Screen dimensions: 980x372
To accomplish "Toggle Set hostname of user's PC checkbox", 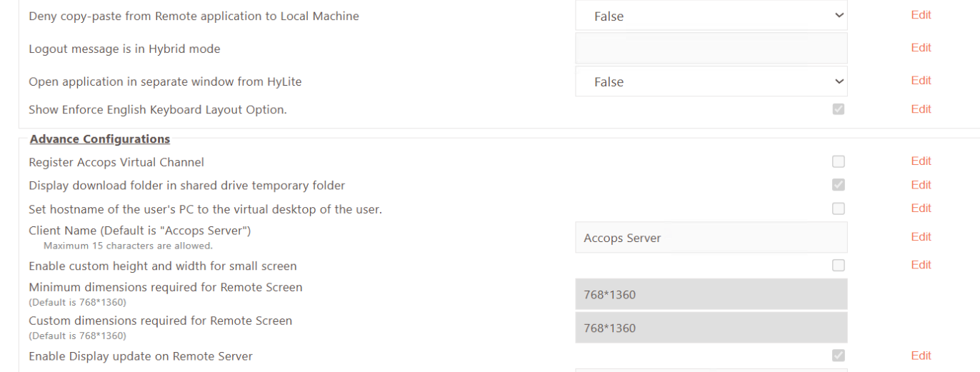I will [x=839, y=208].
